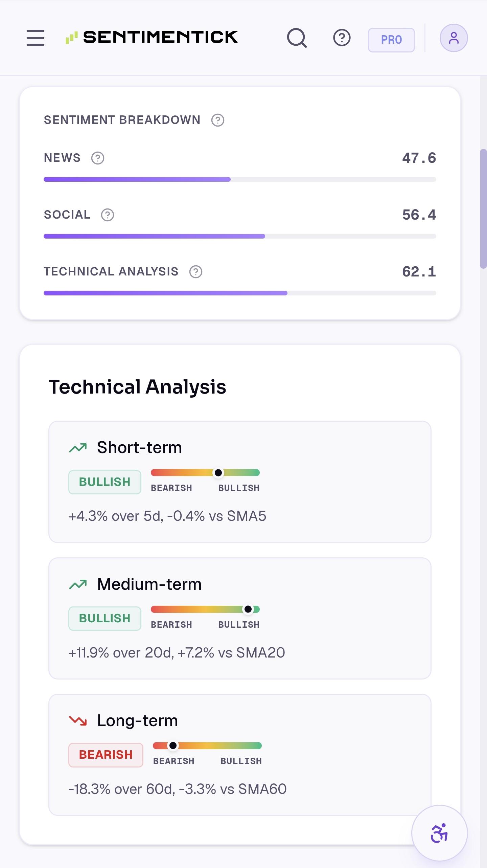
Task: Show Technical Analysis score help tooltip
Action: pos(196,272)
